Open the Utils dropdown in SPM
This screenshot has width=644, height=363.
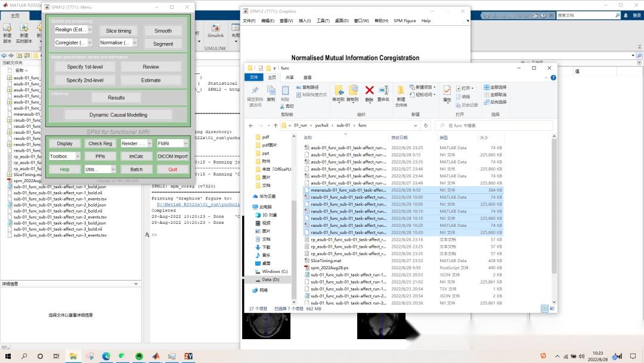pyautogui.click(x=100, y=170)
